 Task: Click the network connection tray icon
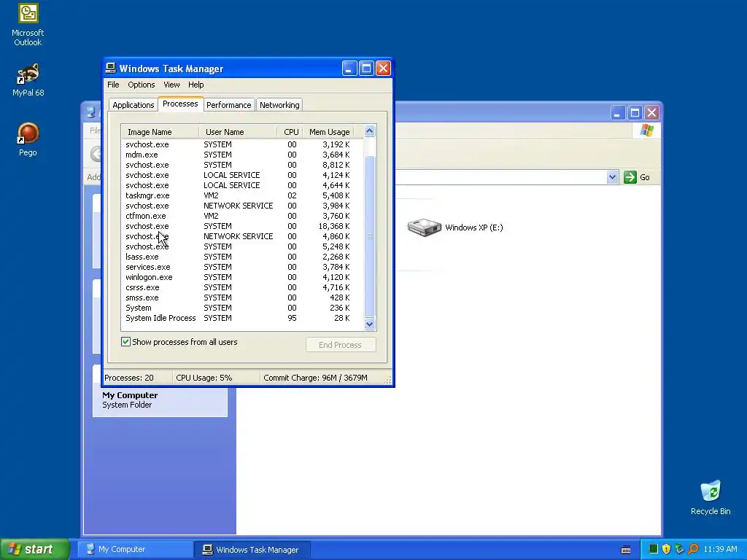[679, 549]
